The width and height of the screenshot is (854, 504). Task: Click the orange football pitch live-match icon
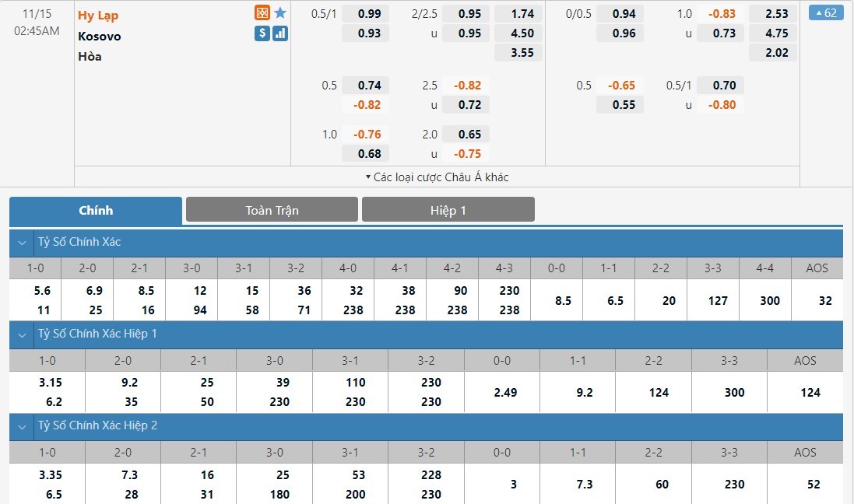262,13
